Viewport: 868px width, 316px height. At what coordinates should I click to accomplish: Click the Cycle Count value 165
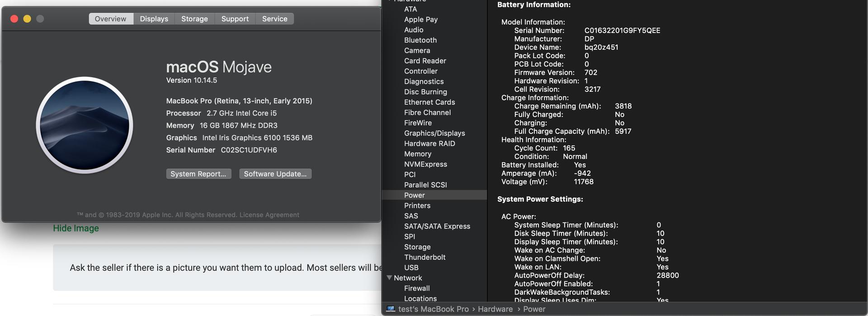pos(569,148)
